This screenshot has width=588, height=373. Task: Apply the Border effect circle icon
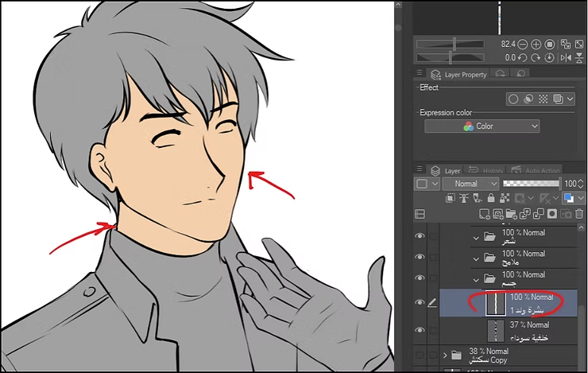point(513,99)
